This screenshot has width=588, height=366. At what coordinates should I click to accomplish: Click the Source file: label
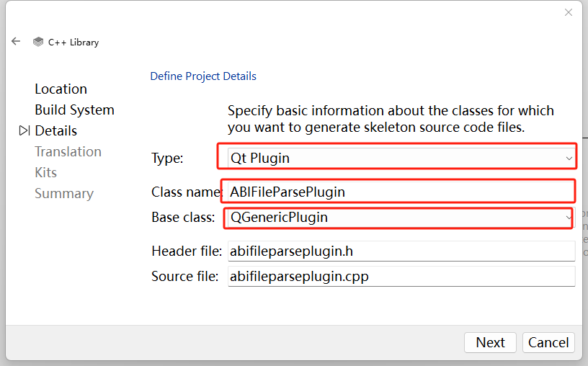click(185, 277)
